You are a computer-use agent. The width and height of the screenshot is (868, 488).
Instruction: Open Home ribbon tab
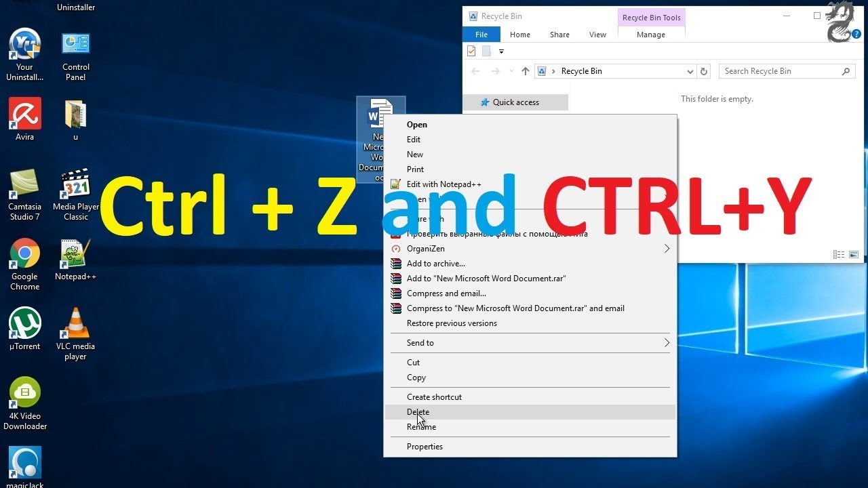point(520,35)
